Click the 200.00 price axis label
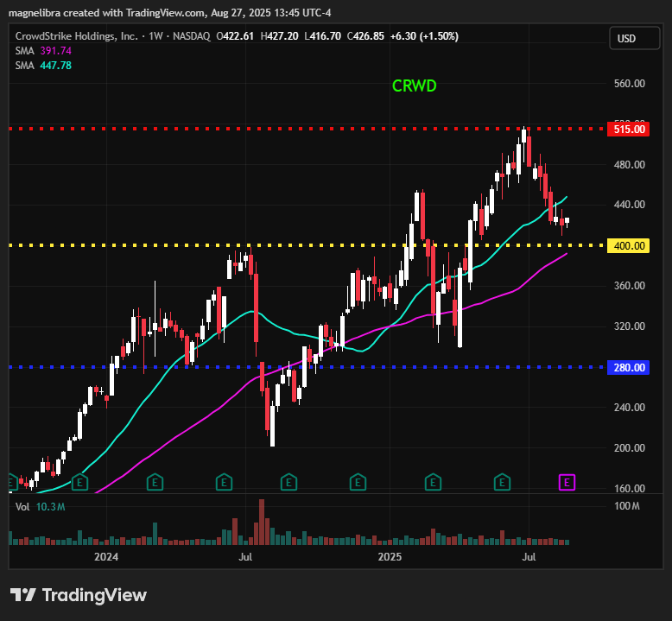 629,448
